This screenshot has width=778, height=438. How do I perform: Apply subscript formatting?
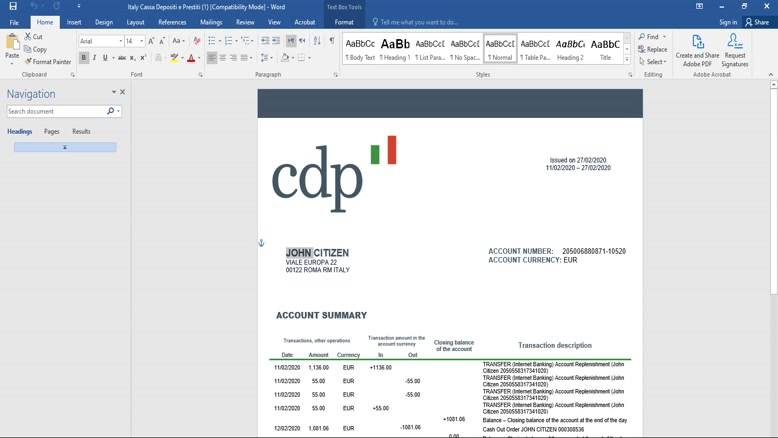[x=132, y=58]
